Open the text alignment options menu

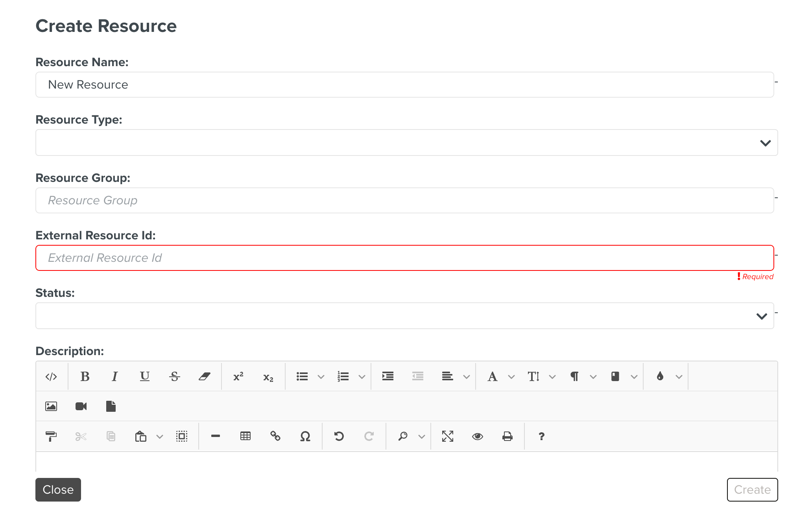(x=467, y=376)
